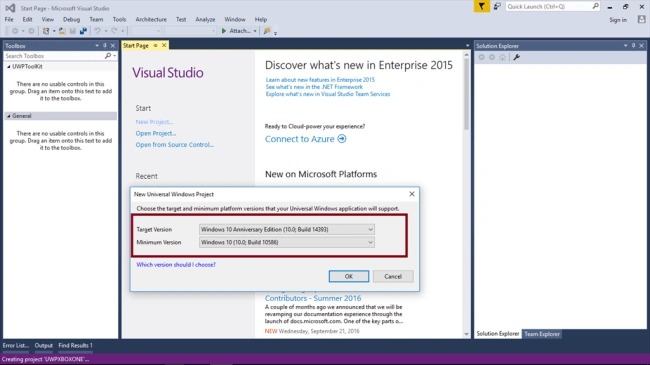Click the Visual Studio logo icon in the title bar

click(10, 8)
